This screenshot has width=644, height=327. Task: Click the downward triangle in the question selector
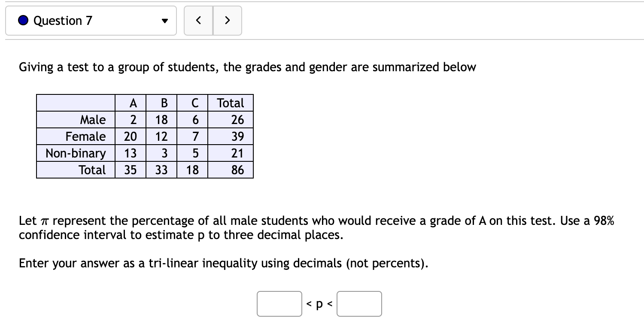coord(164,21)
